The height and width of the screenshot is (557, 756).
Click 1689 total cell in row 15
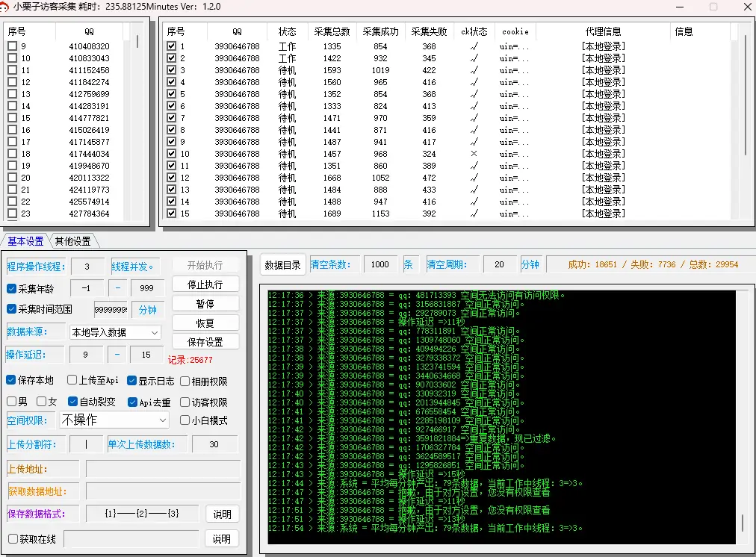click(332, 214)
